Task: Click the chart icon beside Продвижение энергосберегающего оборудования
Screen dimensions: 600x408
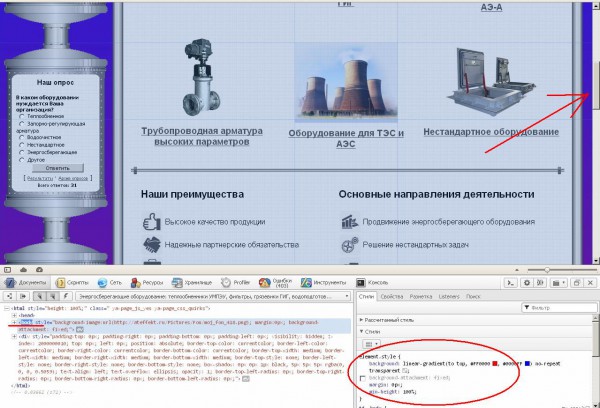Action: pyautogui.click(x=349, y=222)
